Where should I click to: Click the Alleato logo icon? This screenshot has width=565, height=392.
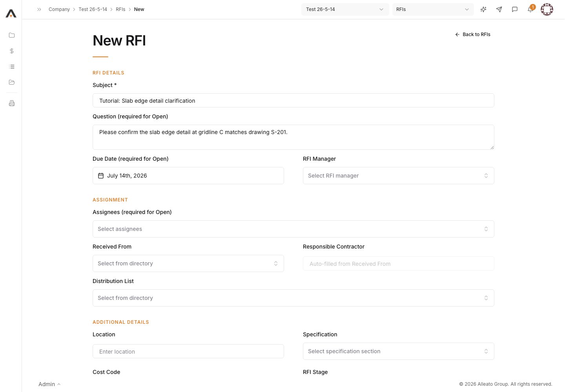(x=11, y=14)
